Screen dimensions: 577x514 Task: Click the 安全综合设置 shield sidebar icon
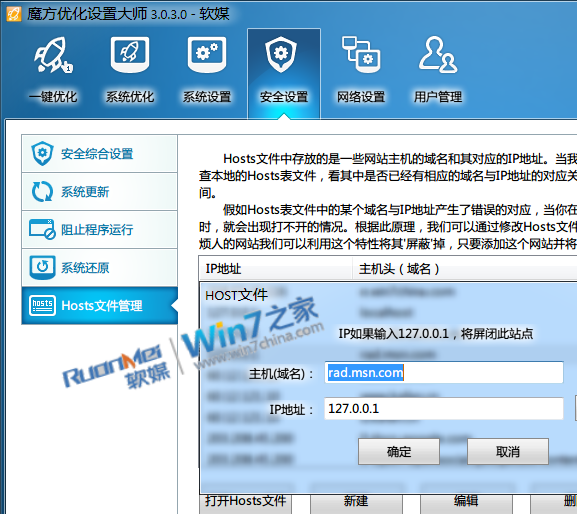point(42,153)
